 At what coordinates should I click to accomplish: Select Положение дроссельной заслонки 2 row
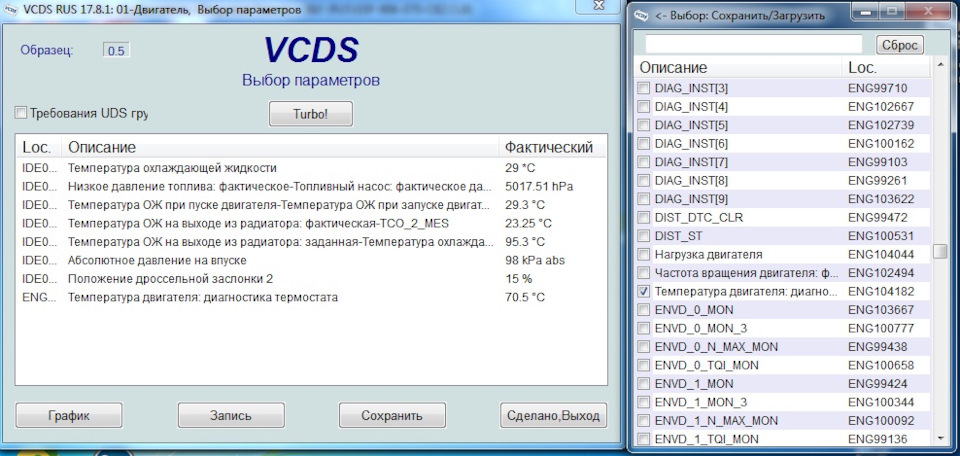[311, 278]
